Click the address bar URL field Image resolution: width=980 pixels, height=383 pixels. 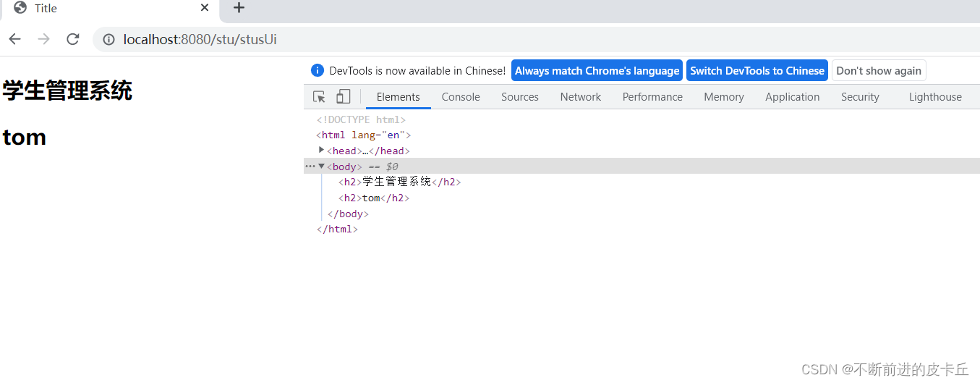pyautogui.click(x=535, y=39)
